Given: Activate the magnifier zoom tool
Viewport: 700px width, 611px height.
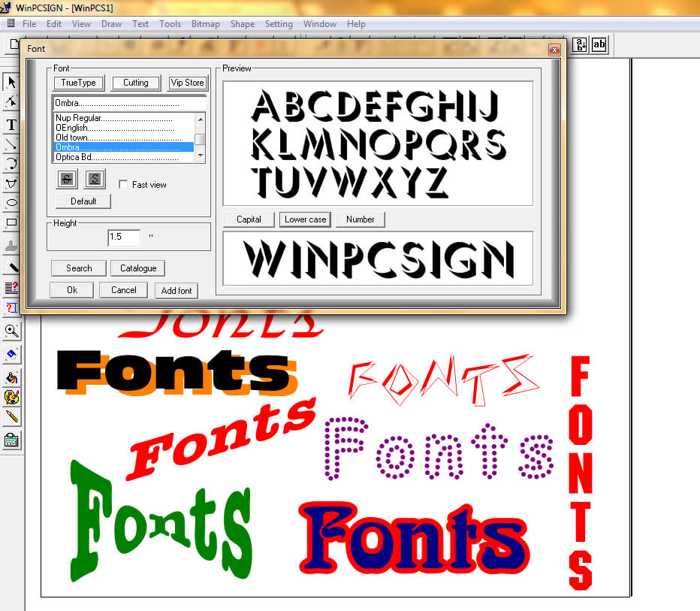Looking at the screenshot, I should [11, 331].
